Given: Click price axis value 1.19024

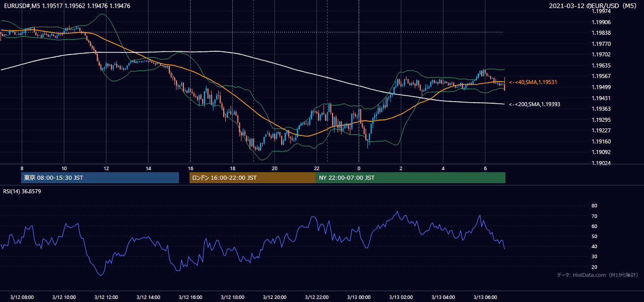Looking at the screenshot, I should [x=601, y=163].
